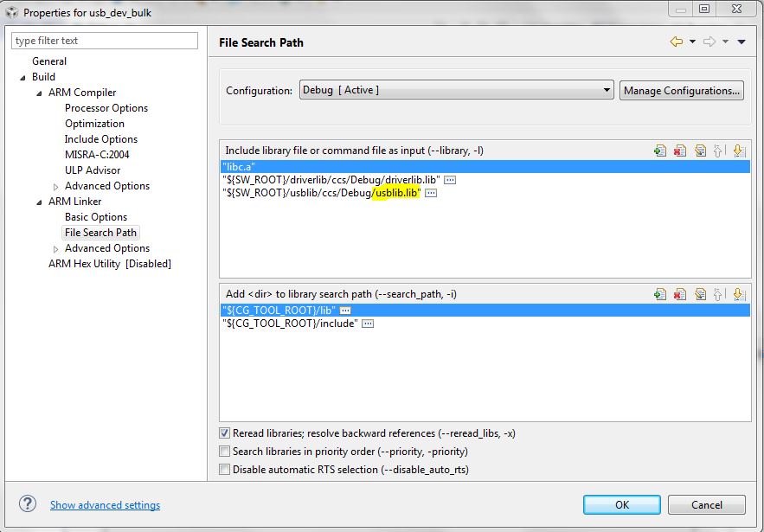
Task: Delete entry icon in Include library file list
Action: (680, 151)
